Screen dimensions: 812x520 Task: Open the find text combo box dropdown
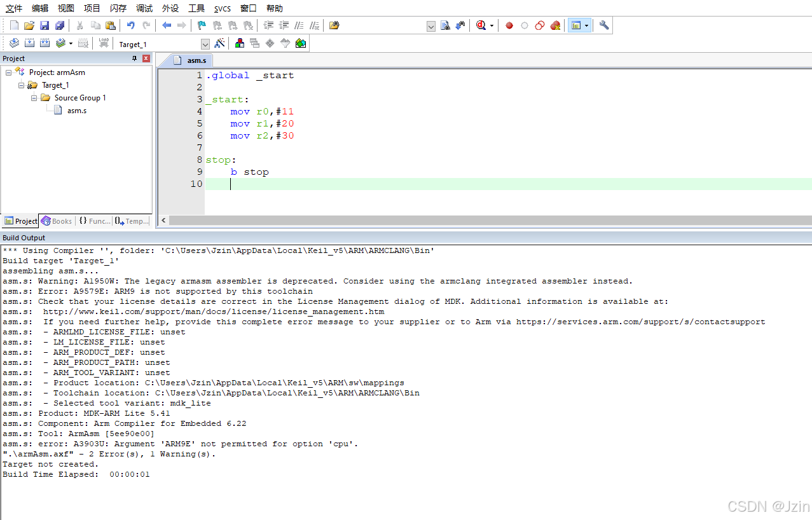[431, 26]
